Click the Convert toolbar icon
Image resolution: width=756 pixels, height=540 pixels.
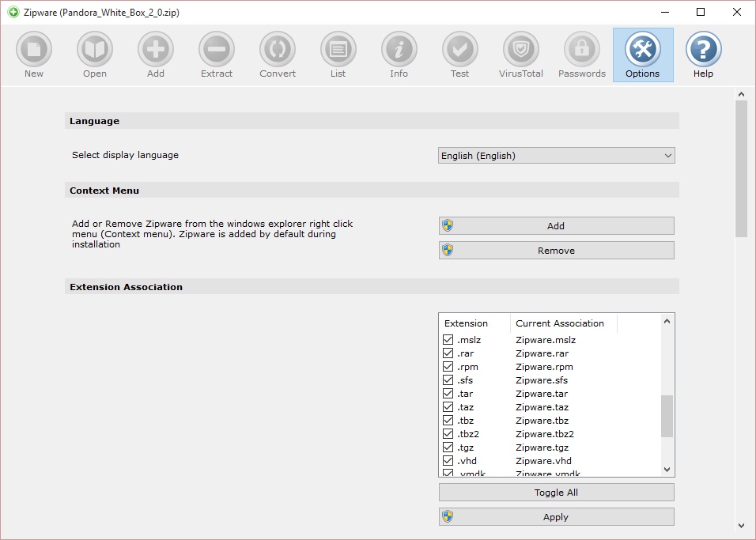pos(278,49)
